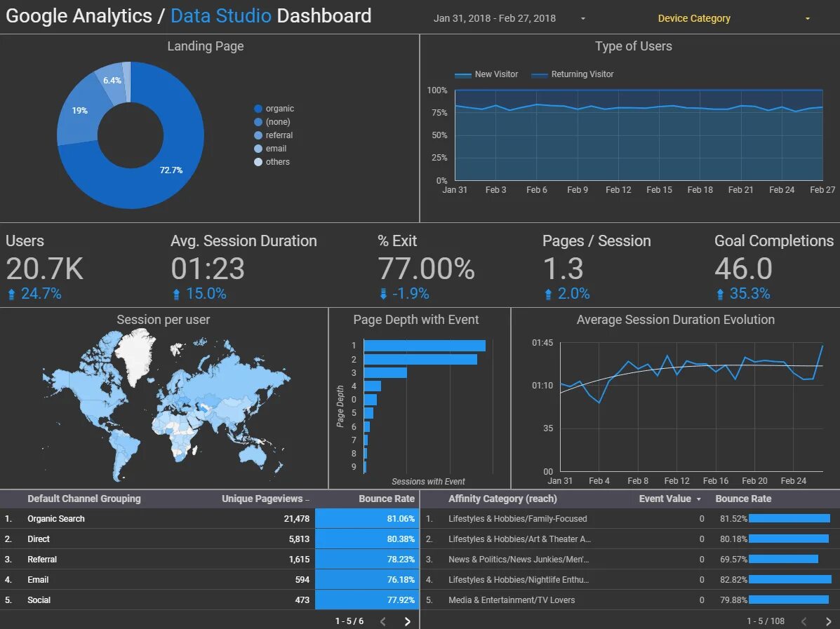Screen dimensions: 840x629
Task: Select the Direct channel row
Action: 210,539
